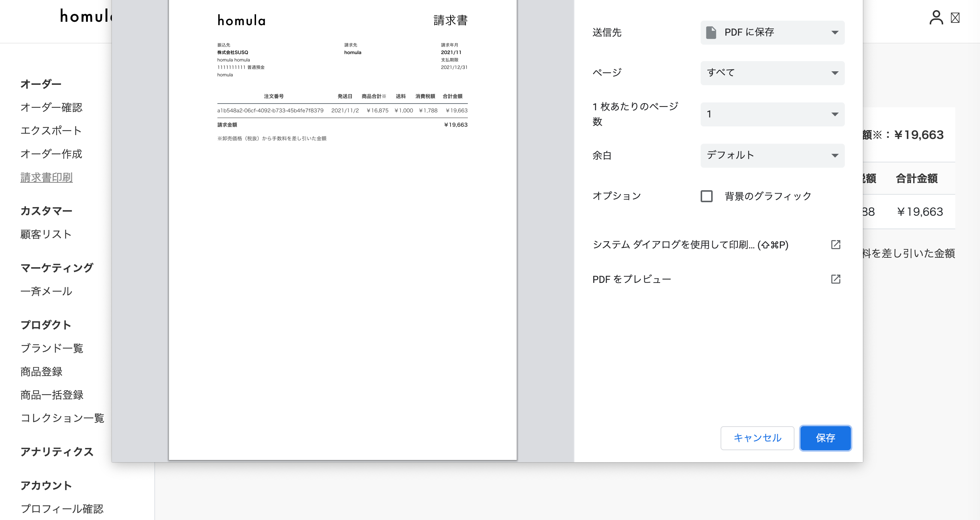Open 一斉メール in sidebar
Viewport: 980px width, 520px height.
coord(46,291)
